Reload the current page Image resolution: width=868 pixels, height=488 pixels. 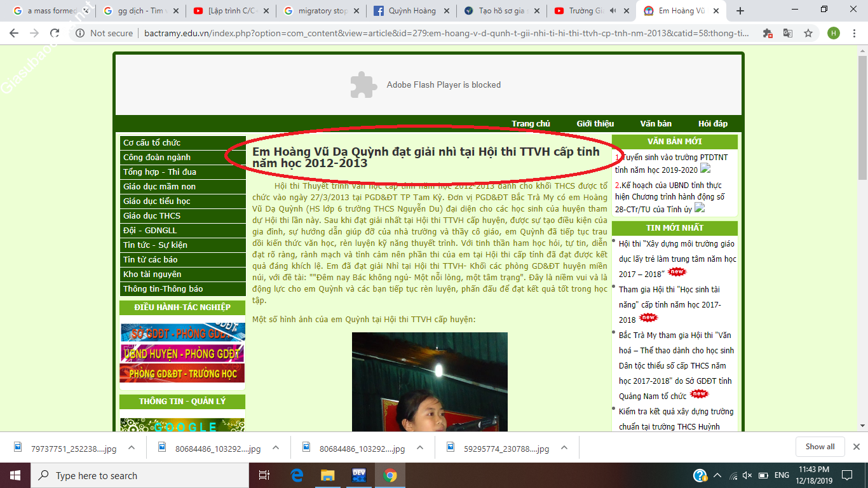pos(55,33)
